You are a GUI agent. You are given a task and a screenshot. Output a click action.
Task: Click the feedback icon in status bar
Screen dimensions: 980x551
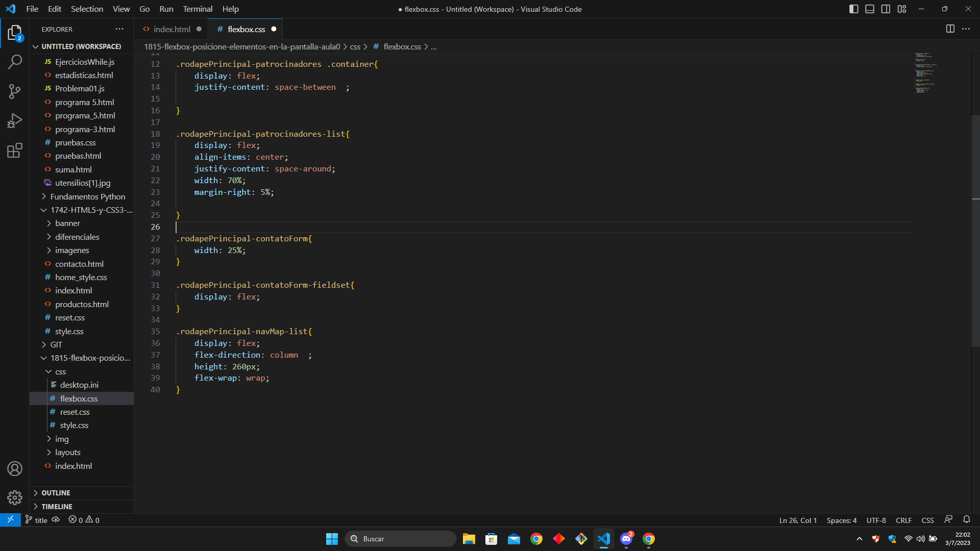[x=948, y=519]
